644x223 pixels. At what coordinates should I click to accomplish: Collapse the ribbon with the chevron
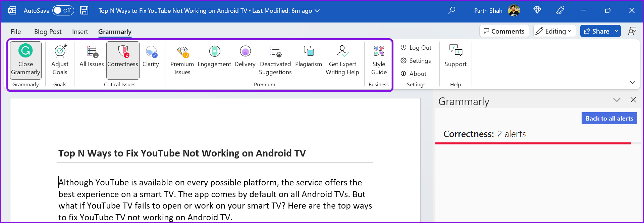[633, 82]
